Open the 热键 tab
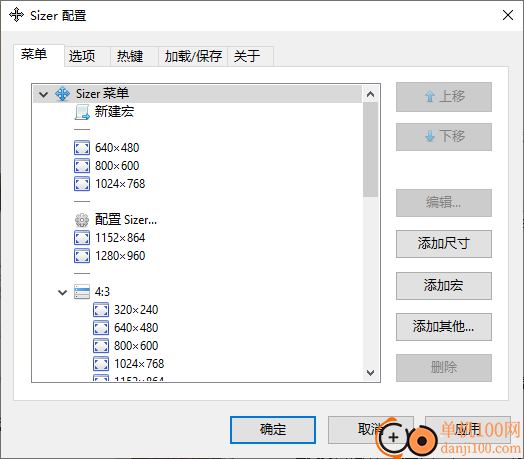Screen dimensions: 524x459 [x=134, y=56]
